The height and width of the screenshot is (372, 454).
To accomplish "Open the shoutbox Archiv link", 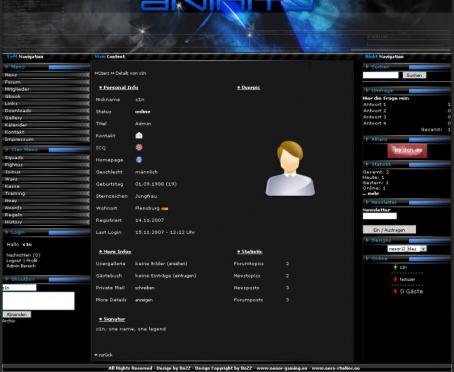I will pyautogui.click(x=9, y=321).
